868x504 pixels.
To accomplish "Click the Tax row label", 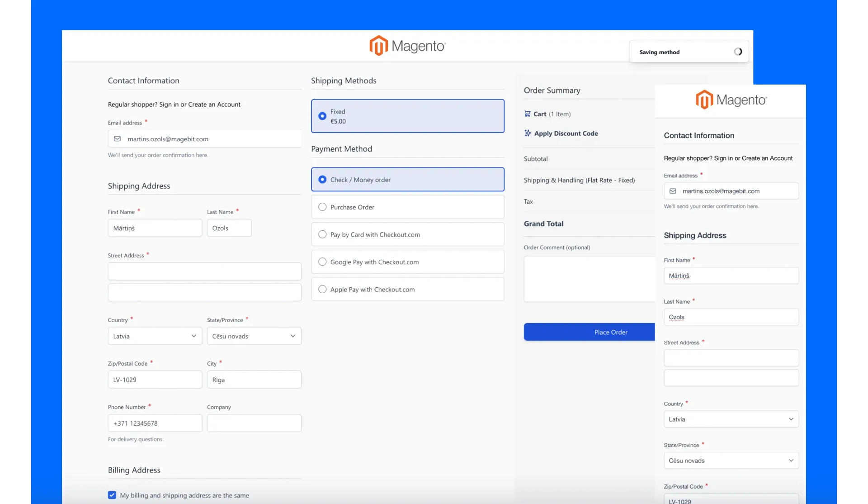I will [528, 202].
